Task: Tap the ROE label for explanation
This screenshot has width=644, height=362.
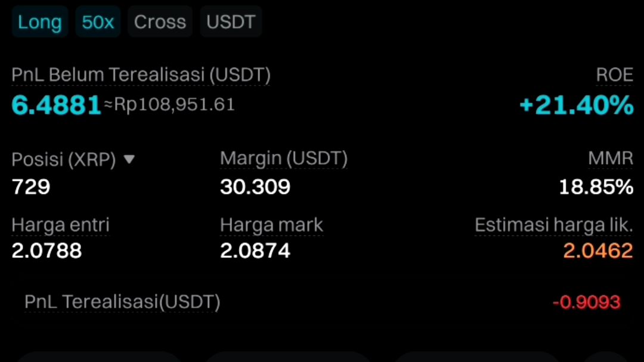Action: pyautogui.click(x=614, y=75)
